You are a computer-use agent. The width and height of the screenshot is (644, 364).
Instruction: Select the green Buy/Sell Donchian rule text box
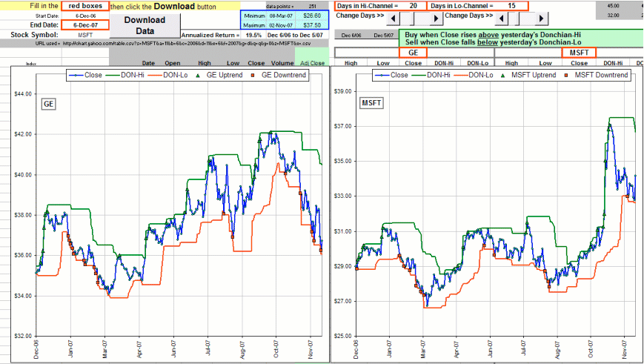521,39
